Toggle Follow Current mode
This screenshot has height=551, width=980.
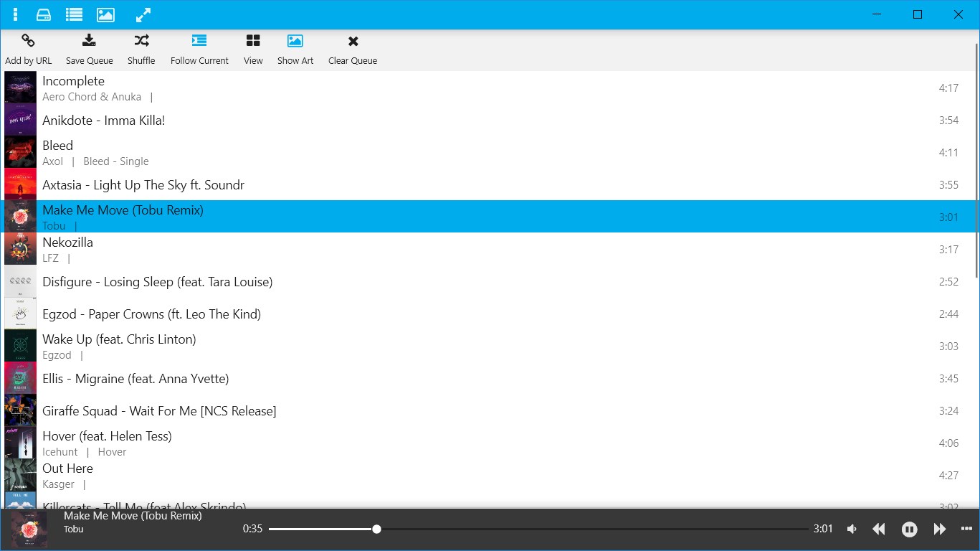point(199,48)
